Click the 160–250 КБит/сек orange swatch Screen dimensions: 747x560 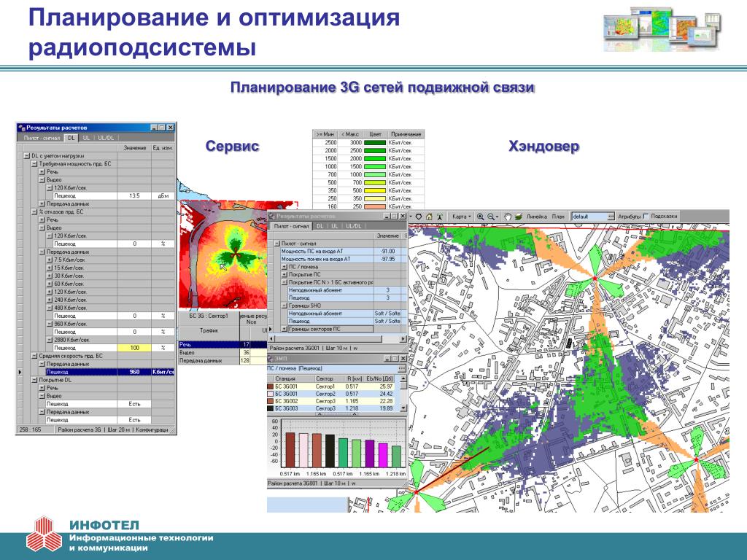pos(375,206)
